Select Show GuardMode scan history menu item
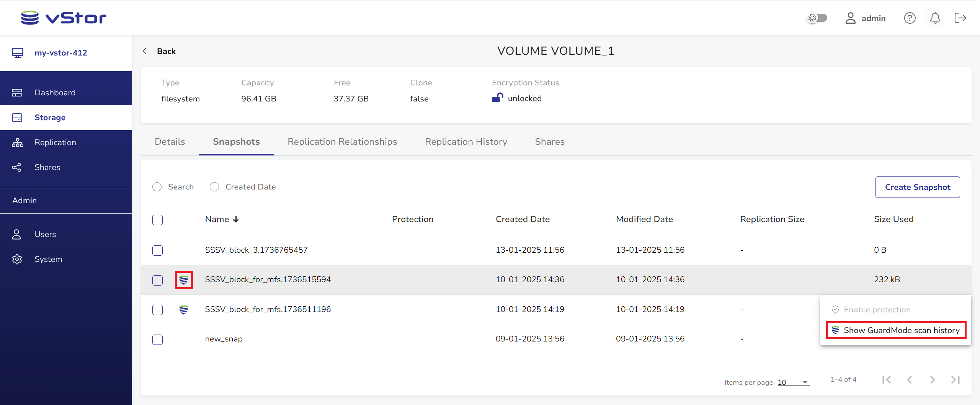 coord(896,330)
